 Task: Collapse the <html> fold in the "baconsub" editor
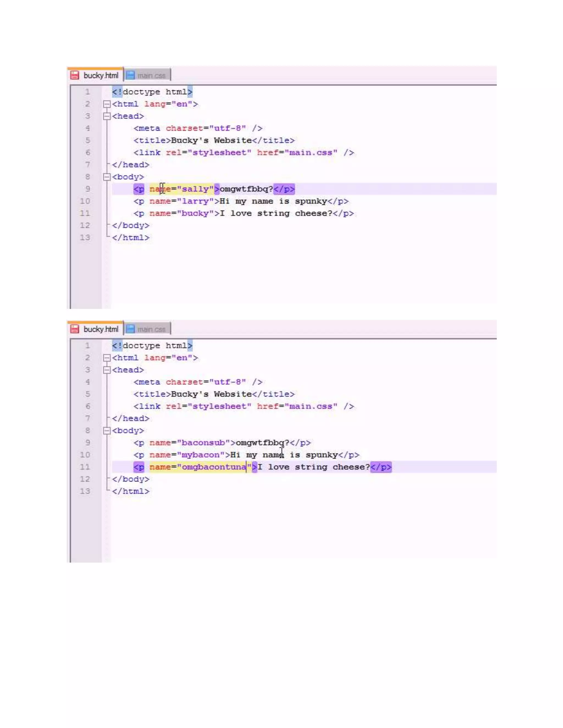pyautogui.click(x=107, y=358)
